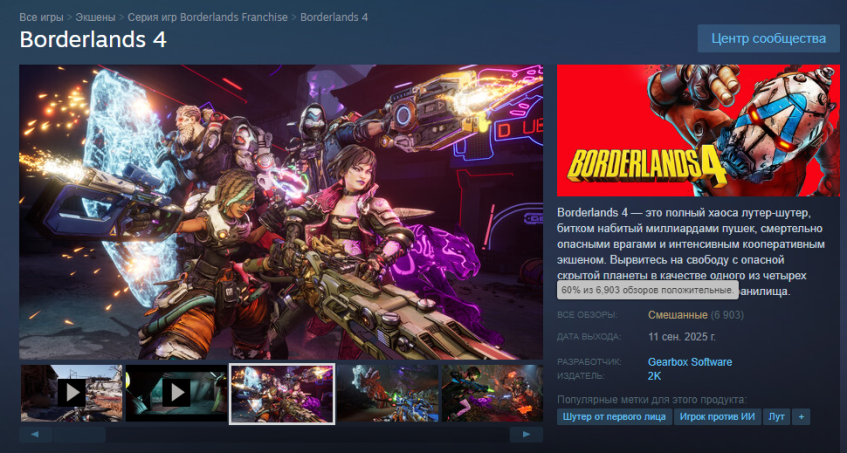Screen dimensions: 847x453
Task: Click the '+' add tag button
Action: click(x=801, y=417)
